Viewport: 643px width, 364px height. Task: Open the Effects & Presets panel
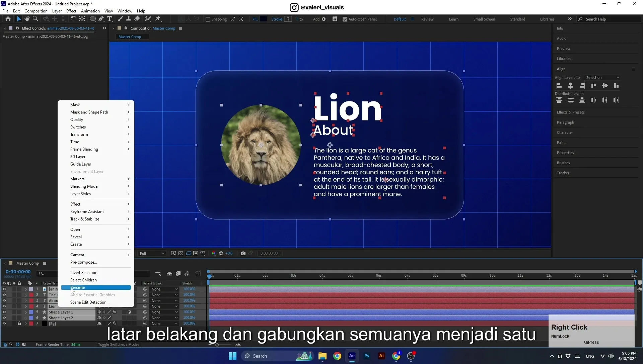[x=571, y=112]
